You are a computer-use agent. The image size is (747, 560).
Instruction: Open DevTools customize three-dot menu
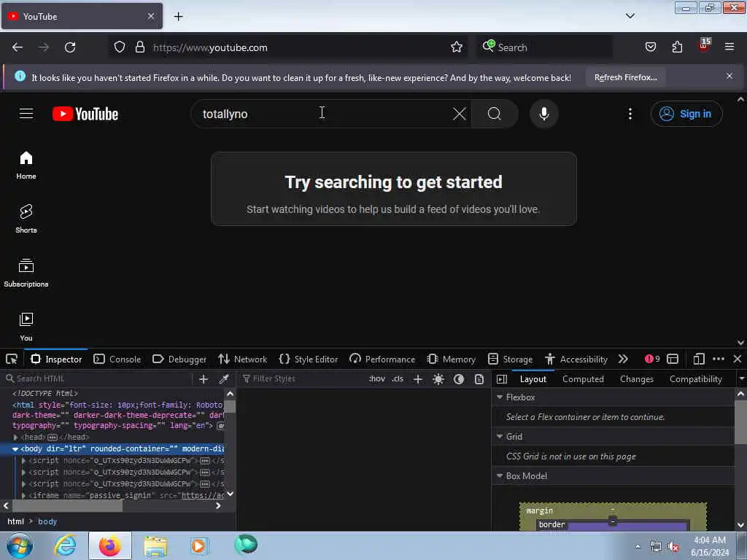click(719, 359)
